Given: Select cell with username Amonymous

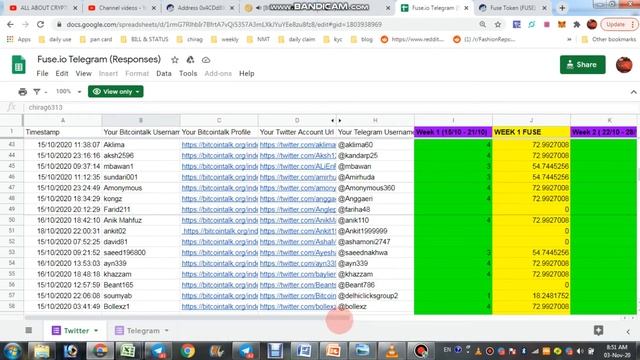Looking at the screenshot, I should click(141, 188).
